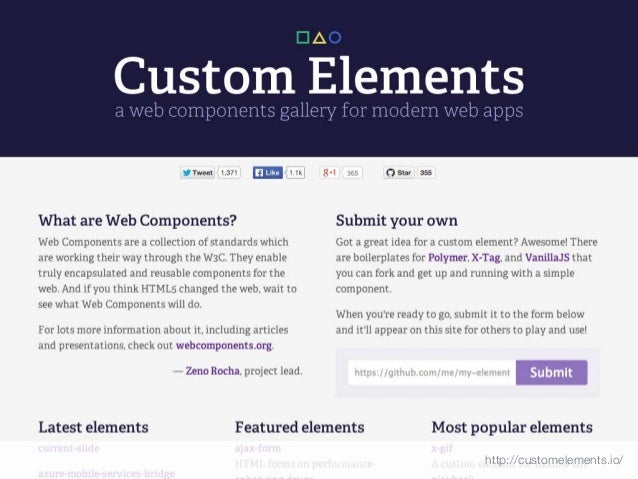Click the Facebook Like button
638x479 pixels.
pos(267,173)
